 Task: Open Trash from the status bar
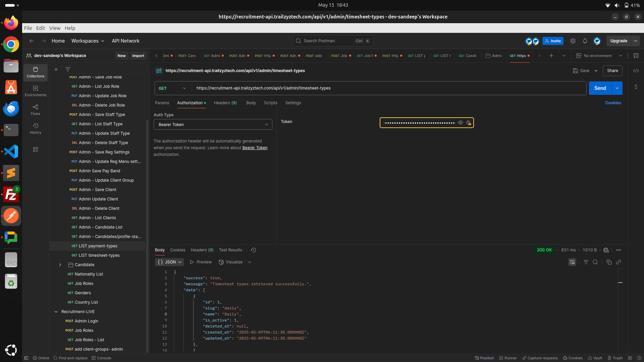(615, 358)
